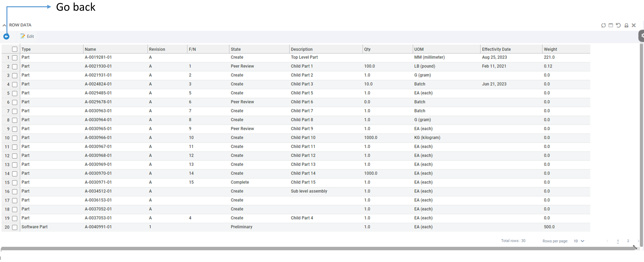Click the Edit pencil button
Screen dimensions: 644x262
(x=27, y=37)
